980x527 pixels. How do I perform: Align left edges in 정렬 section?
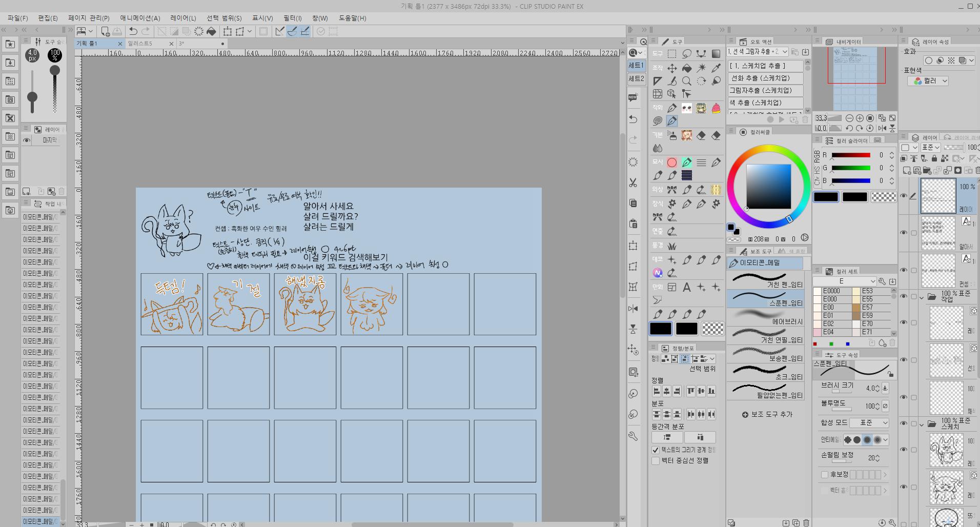point(657,391)
